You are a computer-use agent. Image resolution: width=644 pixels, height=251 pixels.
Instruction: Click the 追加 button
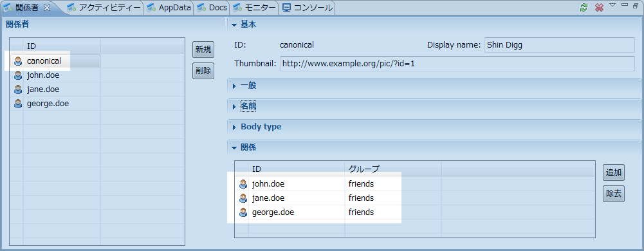[x=614, y=172]
